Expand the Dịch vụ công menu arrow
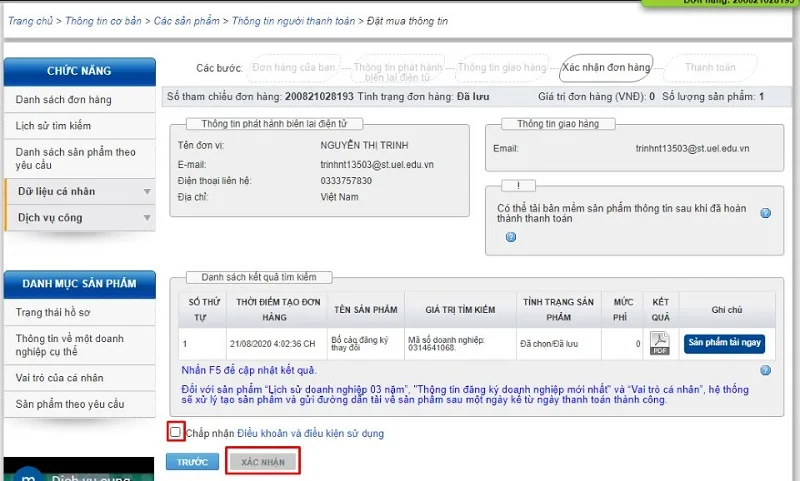 click(147, 218)
